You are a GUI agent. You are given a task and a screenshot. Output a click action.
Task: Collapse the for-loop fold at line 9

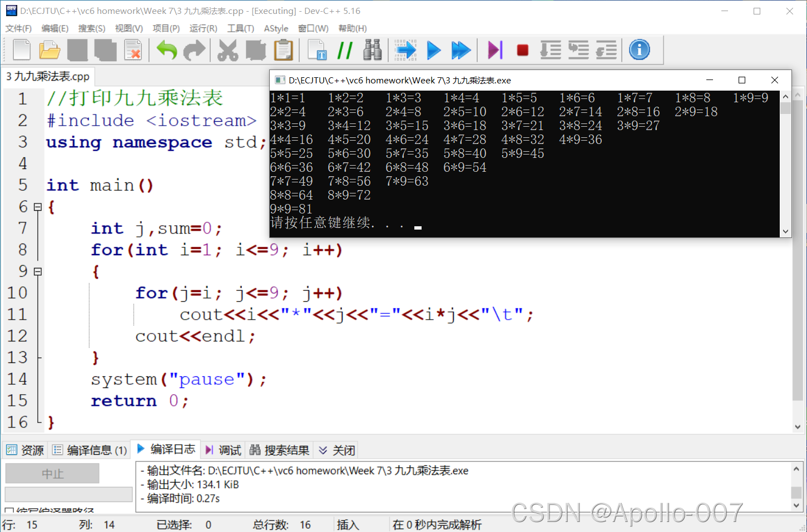pos(38,272)
